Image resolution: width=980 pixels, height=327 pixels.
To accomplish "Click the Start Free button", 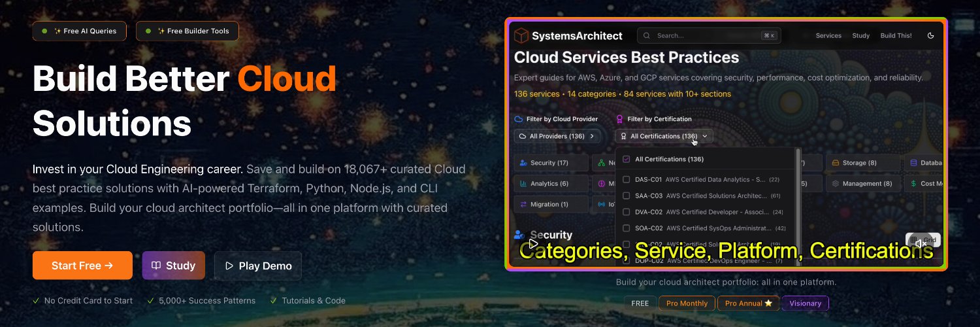I will click(82, 266).
